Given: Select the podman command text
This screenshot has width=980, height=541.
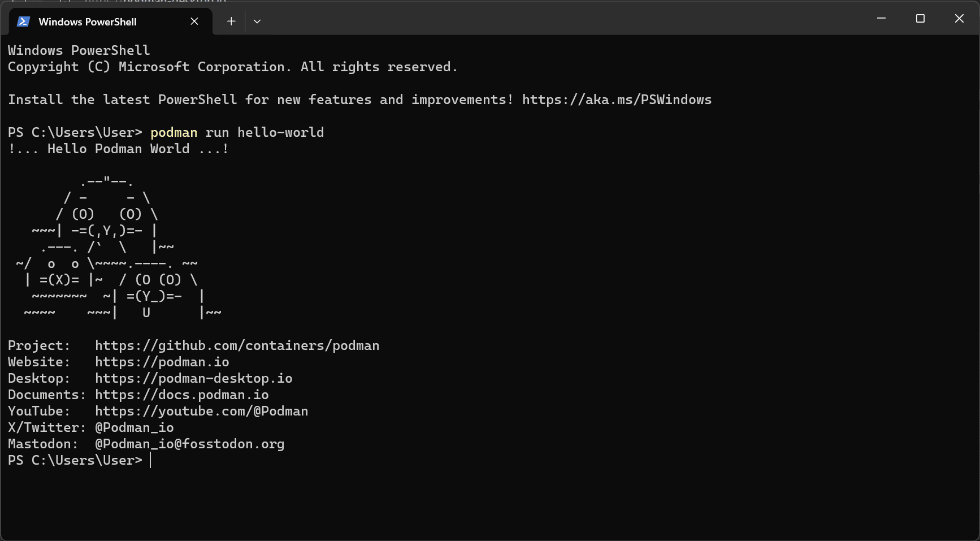Looking at the screenshot, I should pos(174,132).
